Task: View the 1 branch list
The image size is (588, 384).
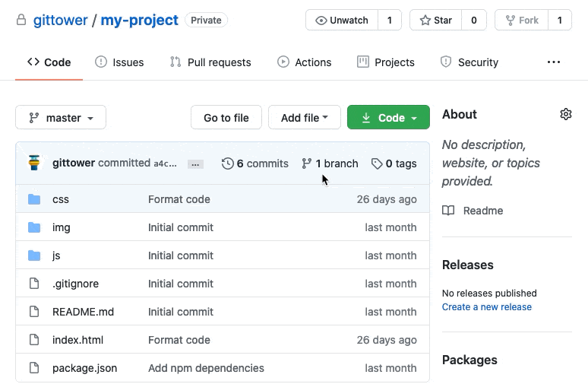Action: (330, 163)
